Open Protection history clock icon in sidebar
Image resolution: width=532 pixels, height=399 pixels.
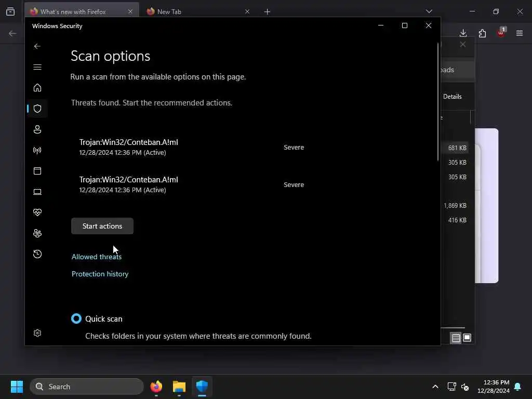point(37,254)
